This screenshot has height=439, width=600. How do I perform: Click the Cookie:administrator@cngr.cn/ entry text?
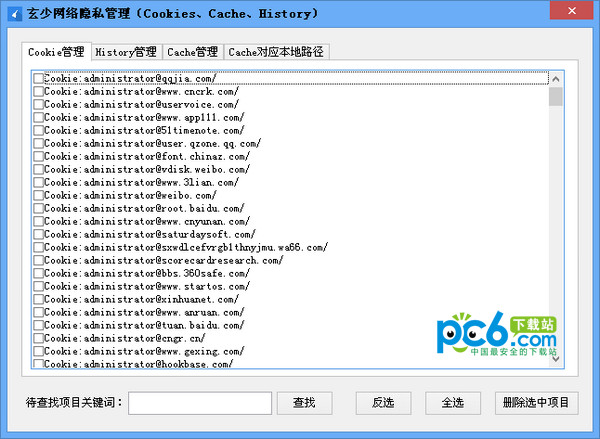click(x=125, y=339)
